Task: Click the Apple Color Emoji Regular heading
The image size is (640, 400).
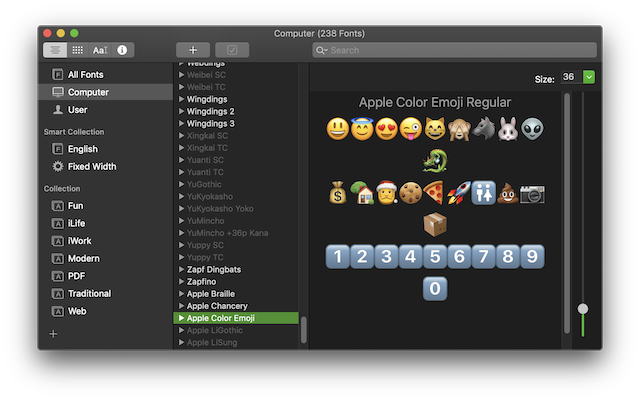Action: pyautogui.click(x=435, y=102)
